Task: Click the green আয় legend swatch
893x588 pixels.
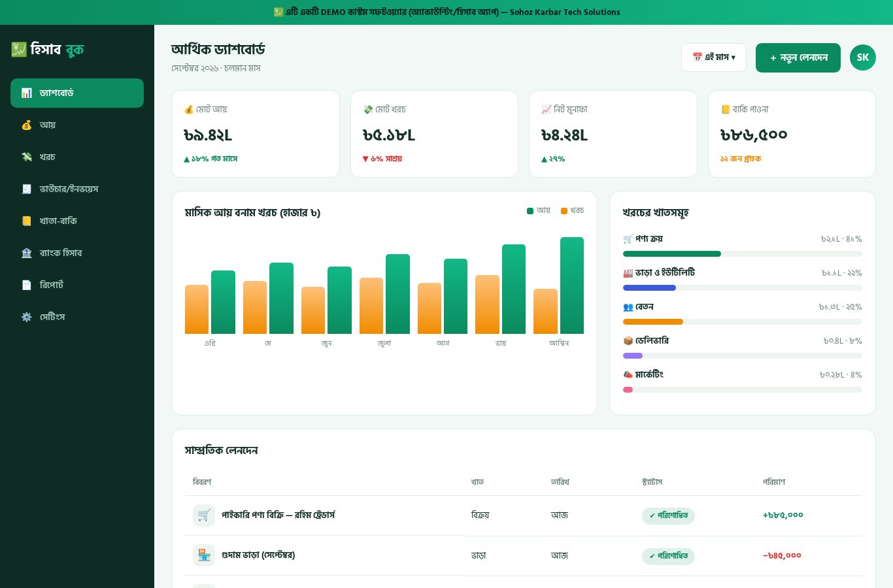Action: [530, 210]
